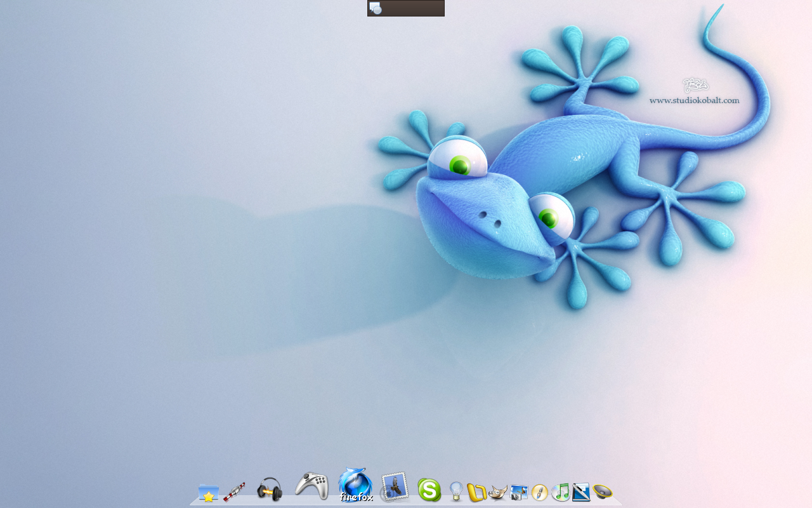Image resolution: width=812 pixels, height=508 pixels.
Task: Open the yellow Office-style icon in dock
Action: coord(476,492)
